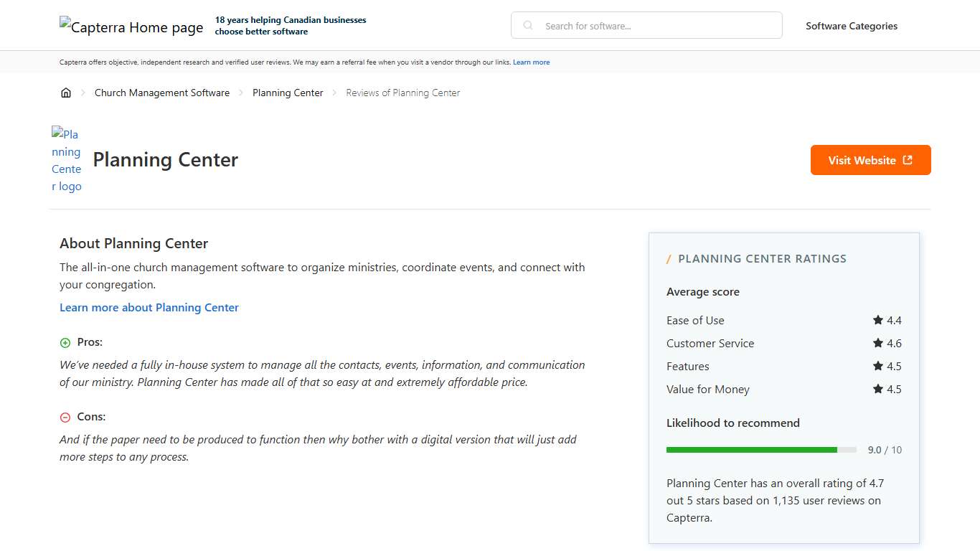Viewport: 980px width, 551px height.
Task: Click inside the Search for software field
Action: pyautogui.click(x=646, y=25)
